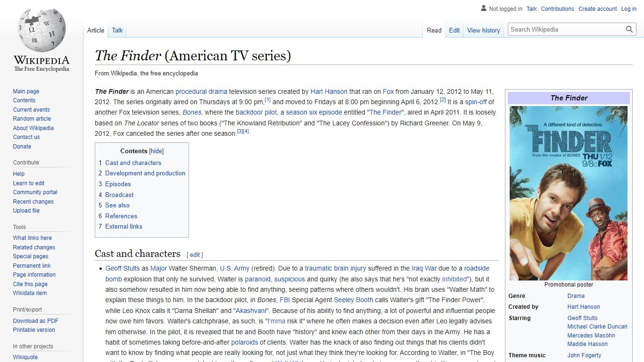Click Cite this page
Image resolution: width=644 pixels, height=362 pixels.
tap(30, 284)
